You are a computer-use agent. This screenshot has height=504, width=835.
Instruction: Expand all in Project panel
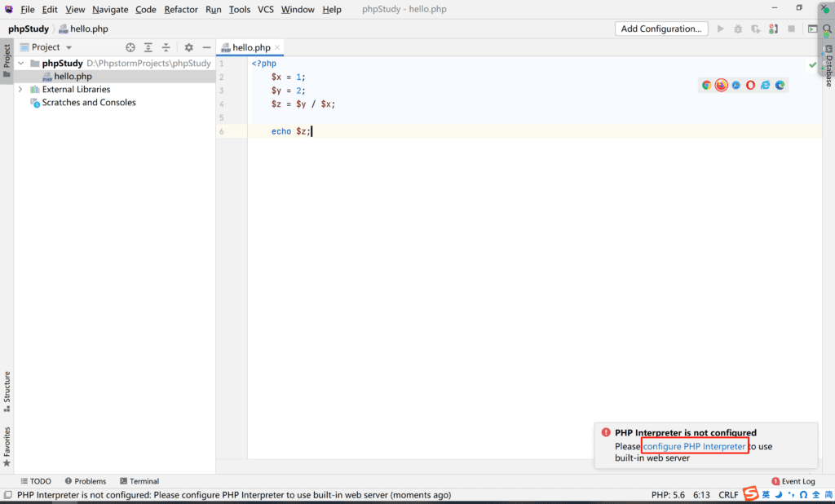click(148, 47)
